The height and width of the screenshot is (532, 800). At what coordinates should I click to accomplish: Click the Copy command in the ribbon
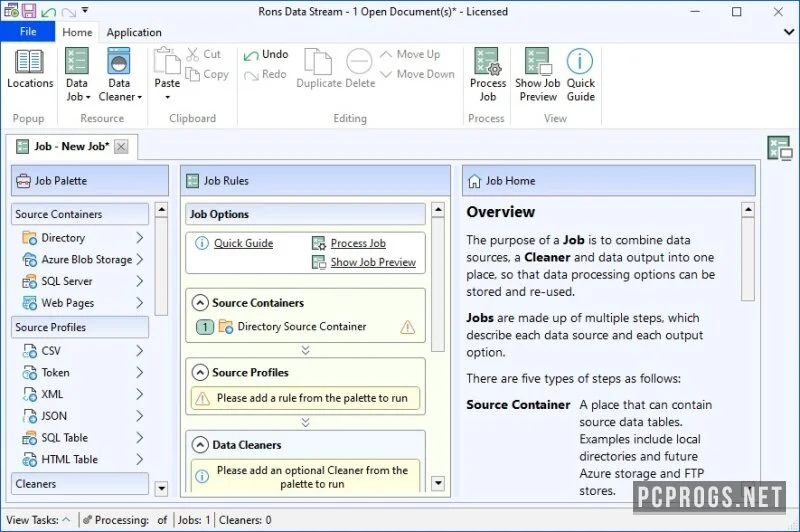point(207,74)
